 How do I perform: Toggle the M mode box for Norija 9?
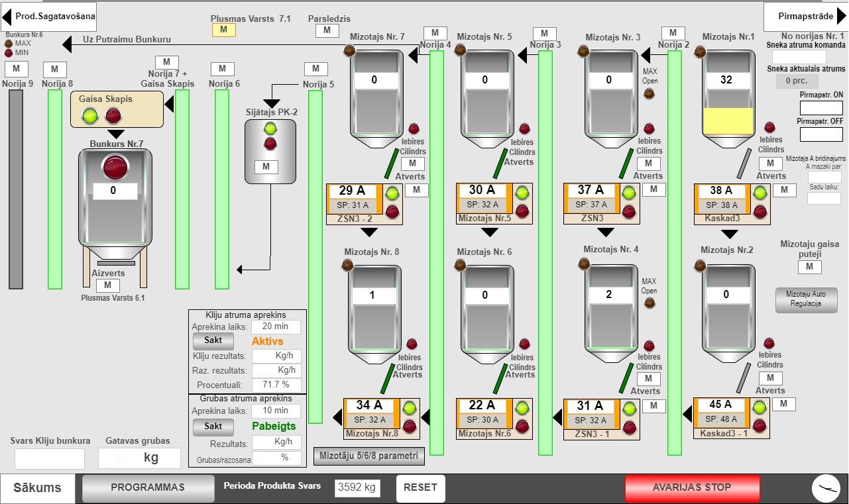pyautogui.click(x=16, y=69)
